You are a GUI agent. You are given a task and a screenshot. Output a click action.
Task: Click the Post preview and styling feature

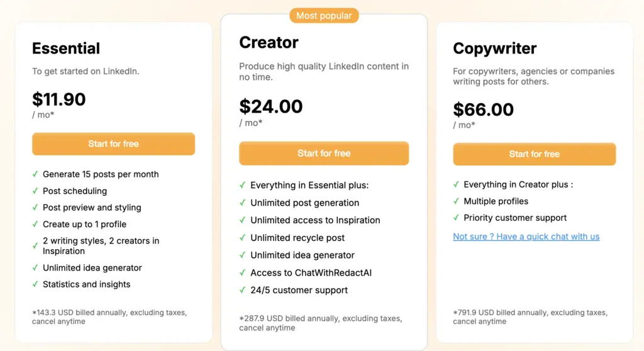(92, 208)
